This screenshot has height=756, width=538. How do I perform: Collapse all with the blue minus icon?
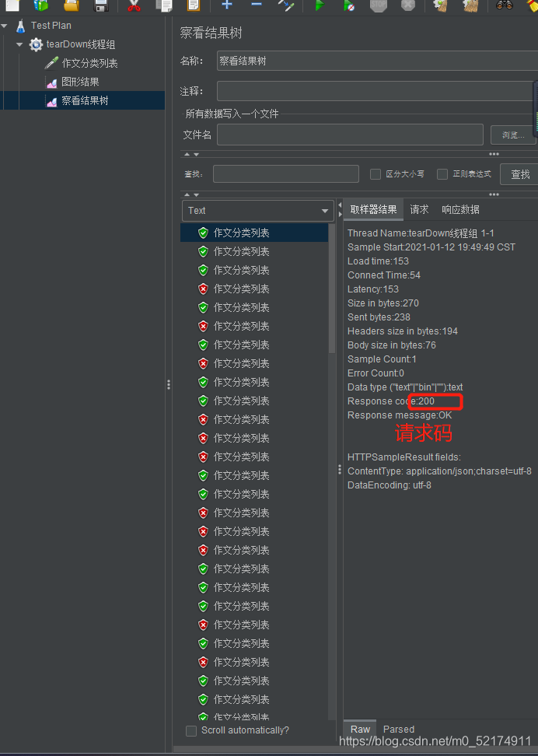(257, 5)
